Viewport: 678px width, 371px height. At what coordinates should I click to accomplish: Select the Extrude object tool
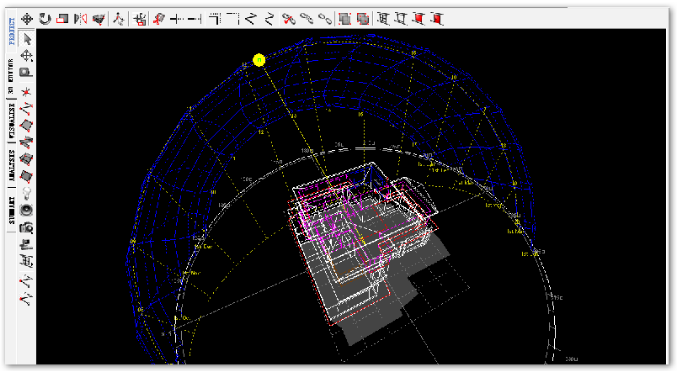pos(99,19)
